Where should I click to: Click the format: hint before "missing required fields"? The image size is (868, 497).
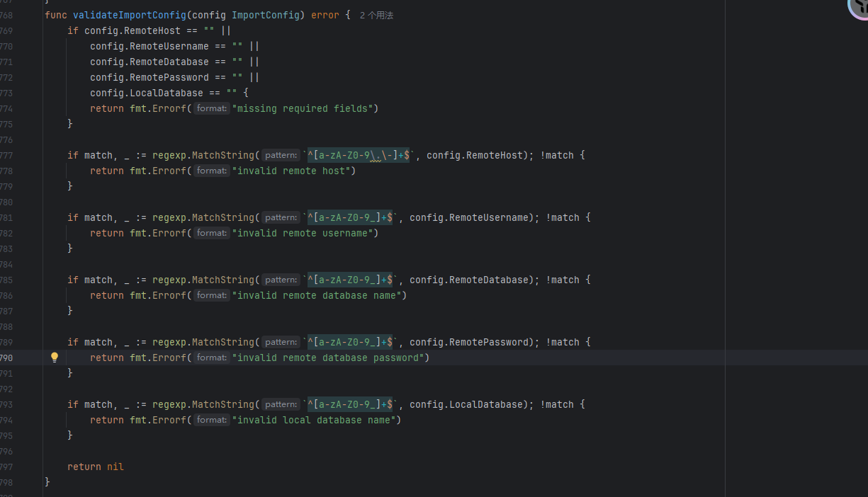(212, 108)
